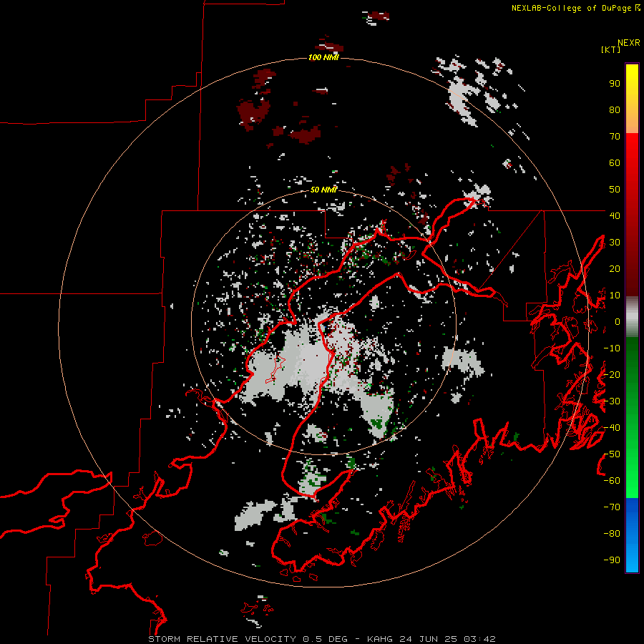This screenshot has width=644, height=644.
Task: Click the NEXR label above the scale
Action: click(629, 43)
